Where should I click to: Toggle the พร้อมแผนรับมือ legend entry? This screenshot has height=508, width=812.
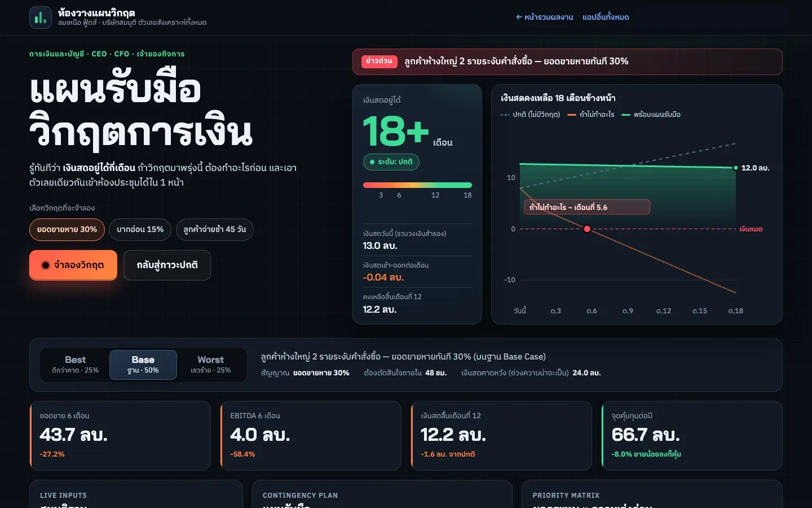coord(651,115)
